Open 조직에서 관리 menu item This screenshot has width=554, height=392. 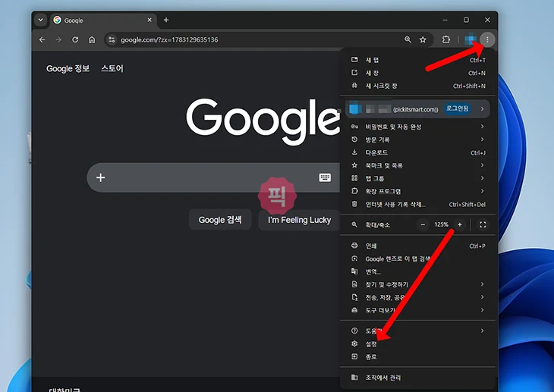coord(418,378)
